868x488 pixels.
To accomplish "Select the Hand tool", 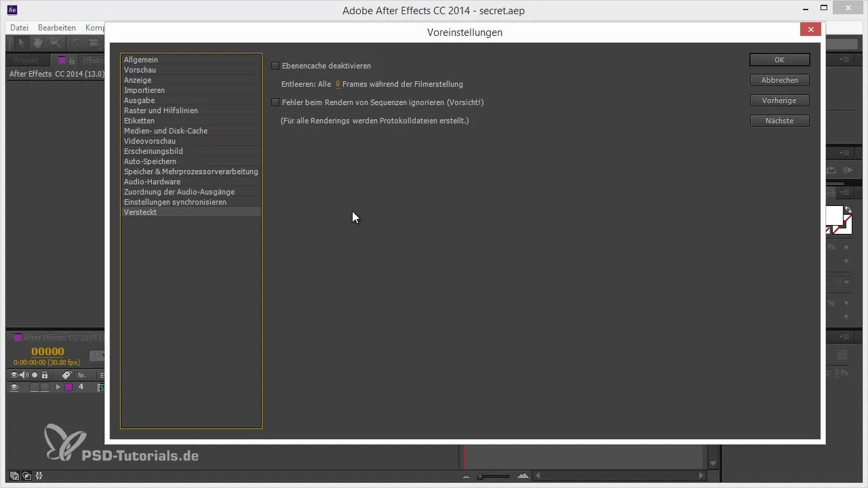I will 38,43.
